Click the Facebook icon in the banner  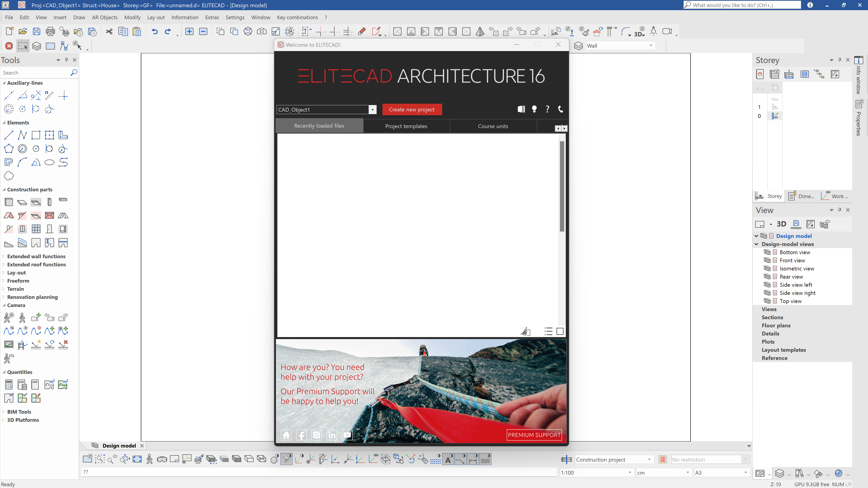(301, 435)
